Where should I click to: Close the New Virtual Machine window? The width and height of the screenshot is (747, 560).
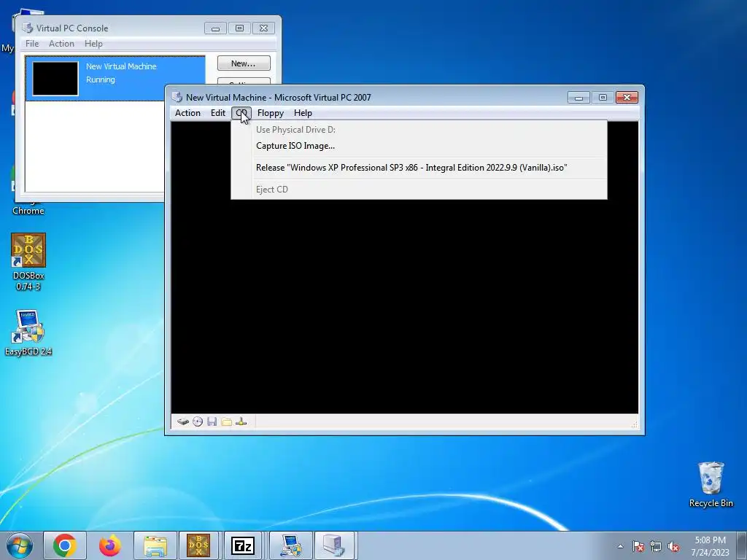click(627, 98)
